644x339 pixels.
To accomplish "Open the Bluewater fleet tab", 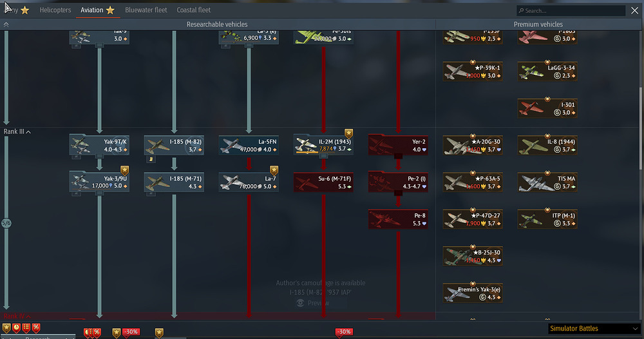I will pos(146,10).
